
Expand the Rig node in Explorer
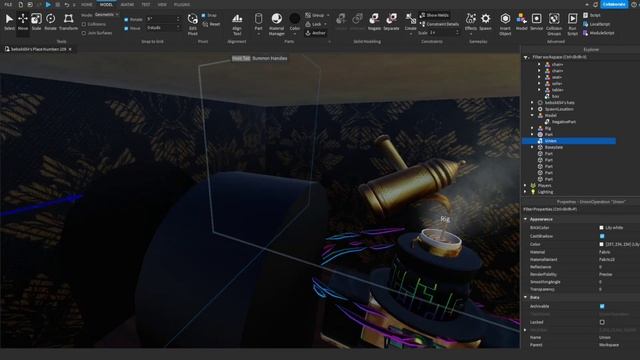pyautogui.click(x=532, y=128)
